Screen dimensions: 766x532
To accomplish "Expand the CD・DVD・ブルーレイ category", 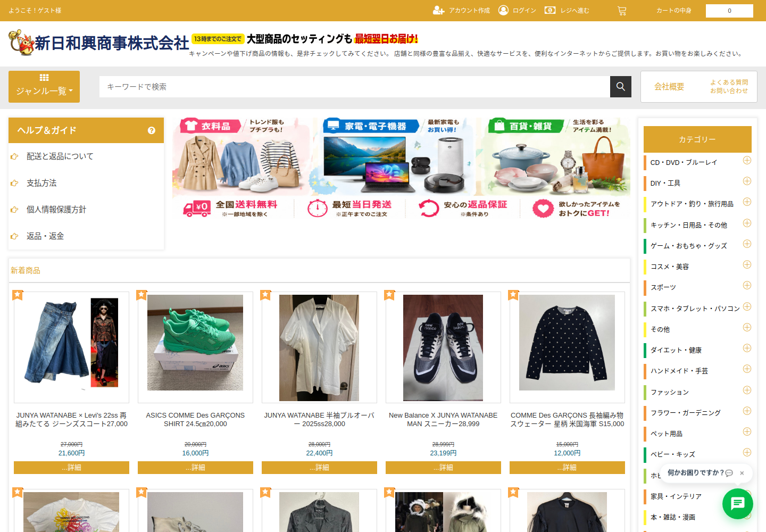I will pyautogui.click(x=747, y=160).
